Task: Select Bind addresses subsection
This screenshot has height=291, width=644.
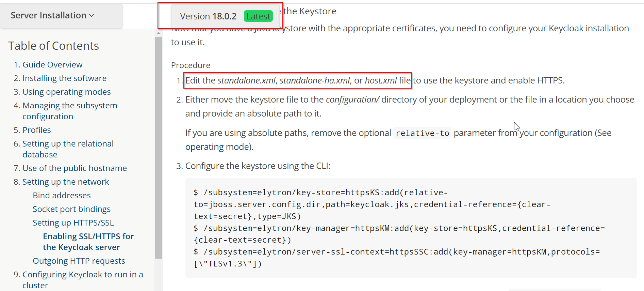Action: point(62,195)
